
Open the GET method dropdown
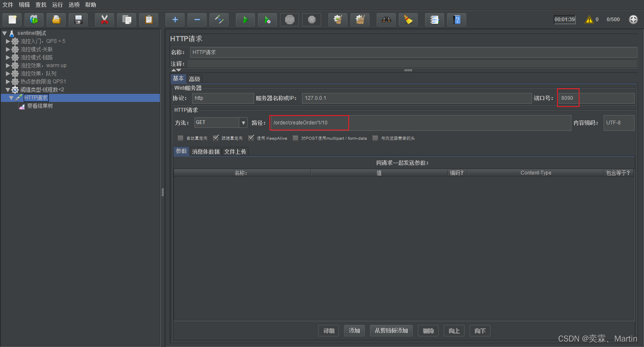244,123
